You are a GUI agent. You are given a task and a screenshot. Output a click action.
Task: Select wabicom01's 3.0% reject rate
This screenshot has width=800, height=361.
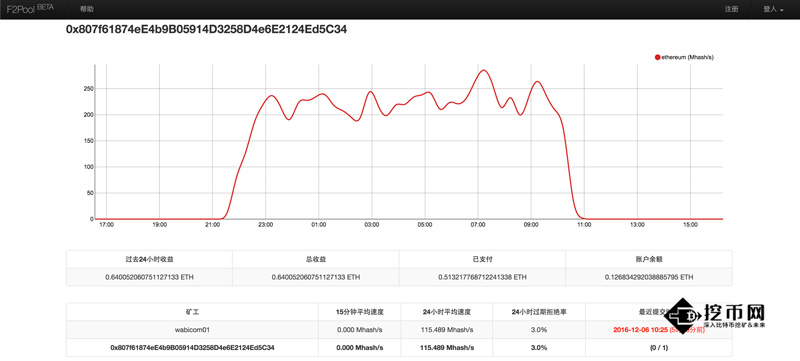[539, 330]
